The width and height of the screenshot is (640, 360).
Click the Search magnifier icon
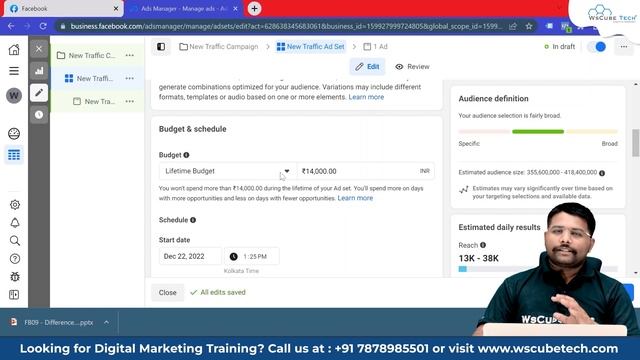tap(15, 240)
